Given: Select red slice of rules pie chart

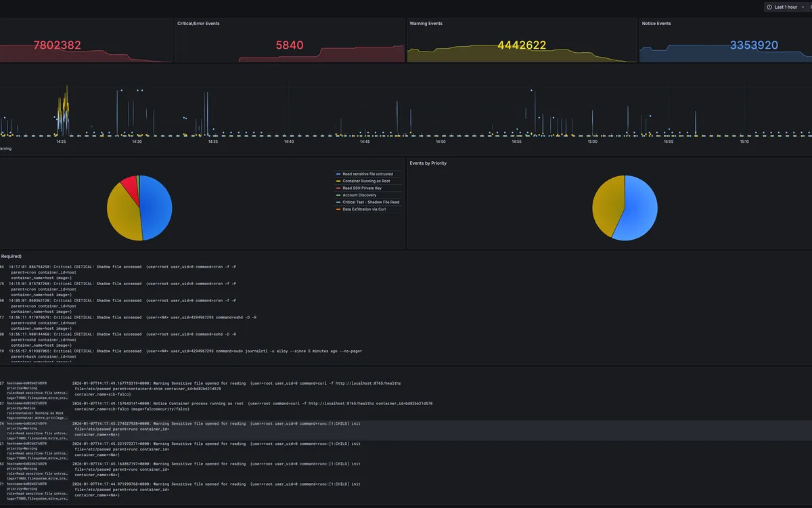Looking at the screenshot, I should [x=130, y=188].
